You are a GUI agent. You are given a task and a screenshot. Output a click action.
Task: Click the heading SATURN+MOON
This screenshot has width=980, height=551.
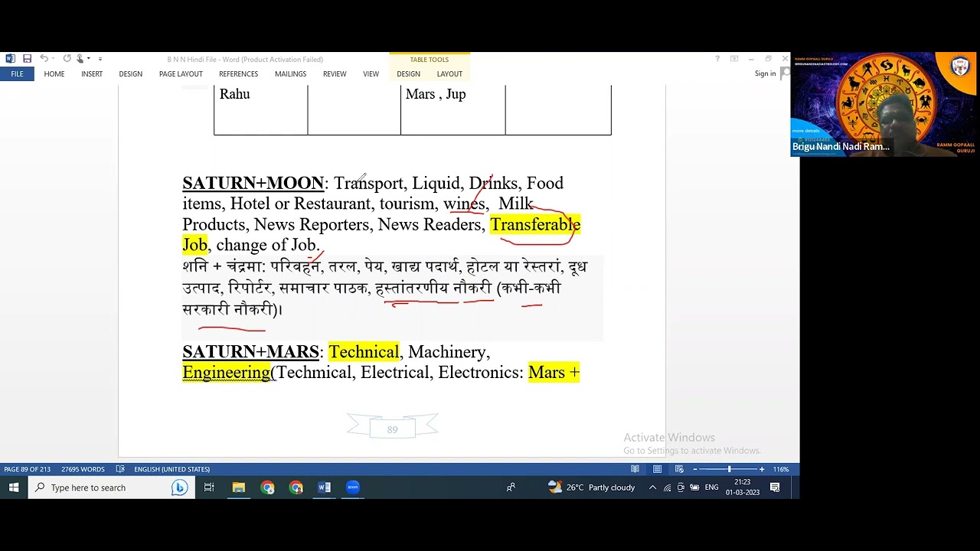coord(253,183)
